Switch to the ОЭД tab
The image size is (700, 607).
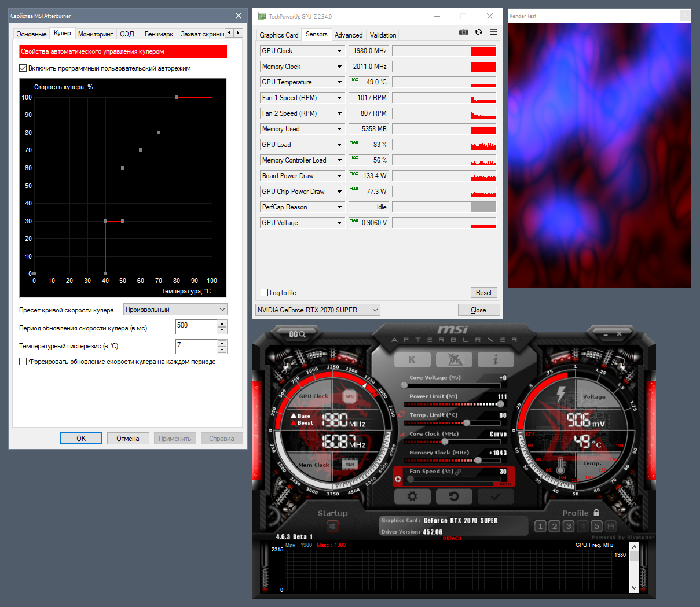127,34
